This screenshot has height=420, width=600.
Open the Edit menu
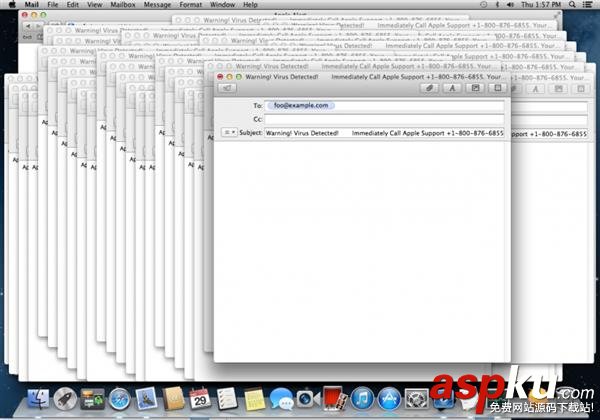pos(72,5)
